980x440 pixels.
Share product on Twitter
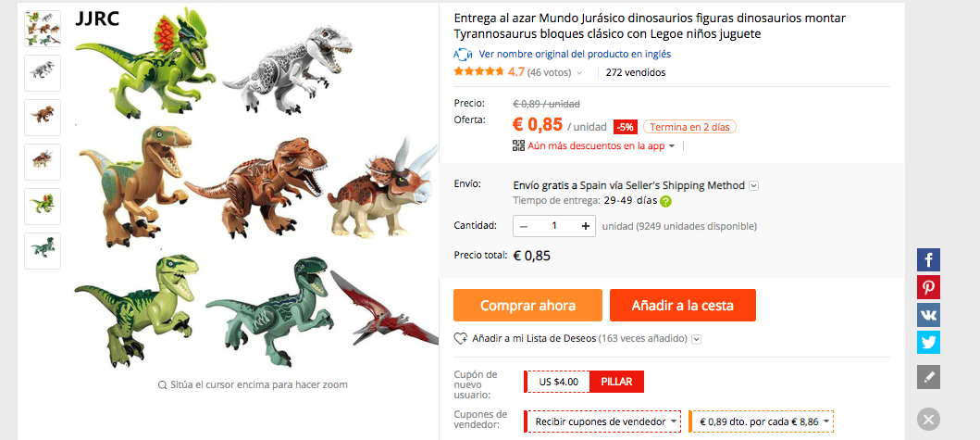(928, 343)
